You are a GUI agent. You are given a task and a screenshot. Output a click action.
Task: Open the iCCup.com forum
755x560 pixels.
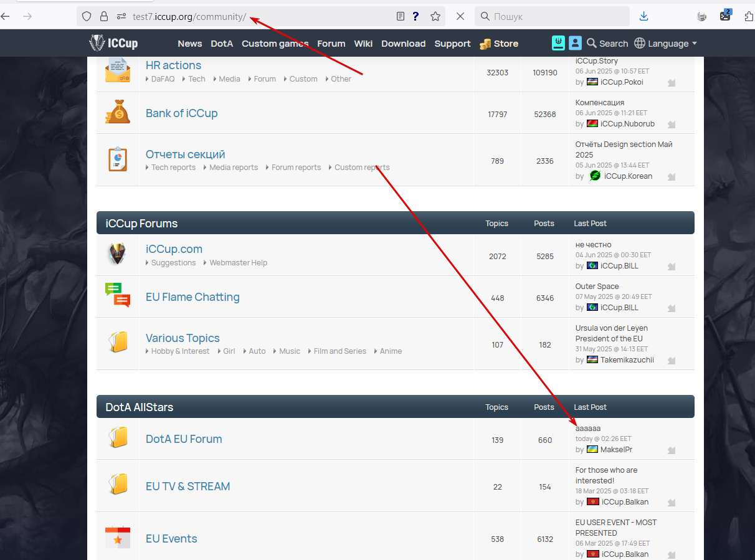[x=174, y=249]
